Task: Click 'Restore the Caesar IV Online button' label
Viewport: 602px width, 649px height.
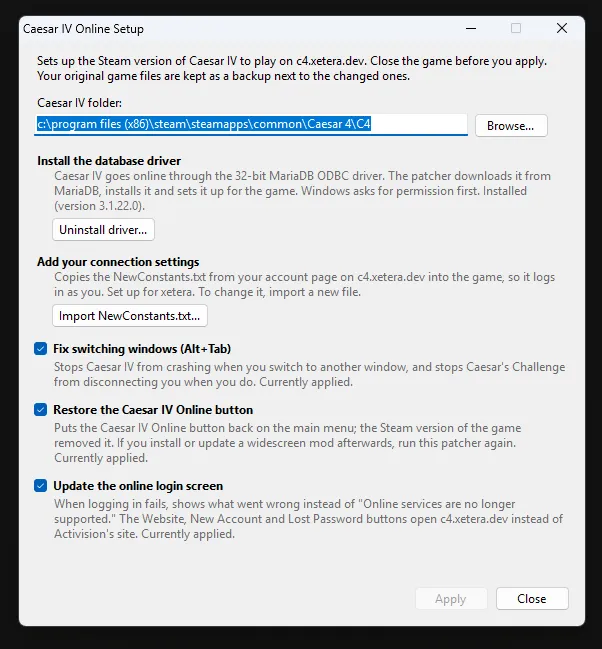Action: [153, 410]
